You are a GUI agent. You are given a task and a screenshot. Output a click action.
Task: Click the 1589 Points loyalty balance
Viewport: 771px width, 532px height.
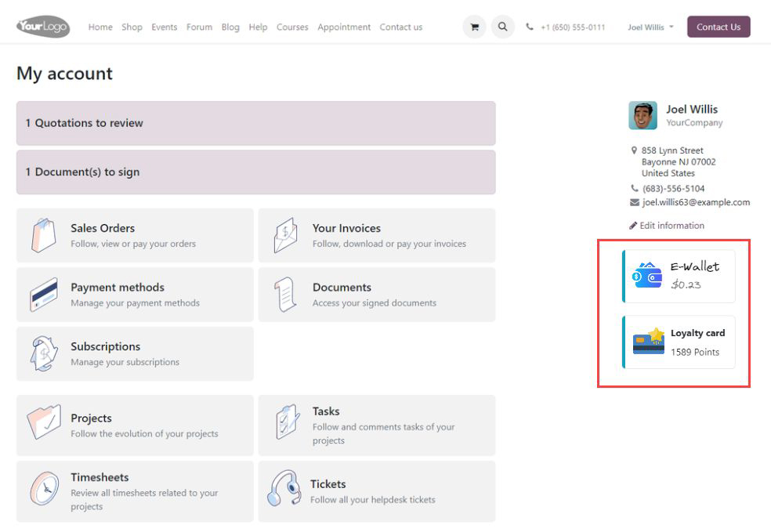pos(695,352)
